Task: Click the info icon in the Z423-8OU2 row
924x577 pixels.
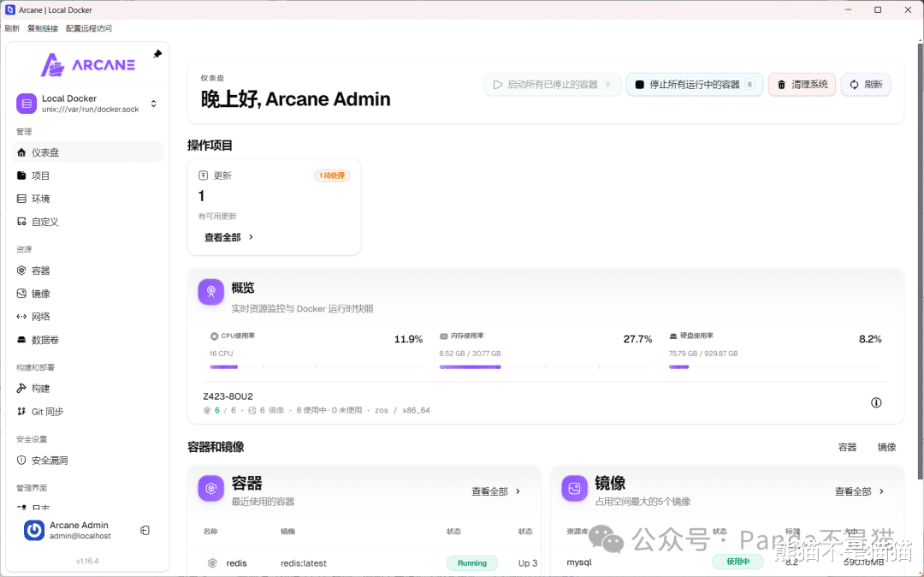Action: tap(876, 402)
